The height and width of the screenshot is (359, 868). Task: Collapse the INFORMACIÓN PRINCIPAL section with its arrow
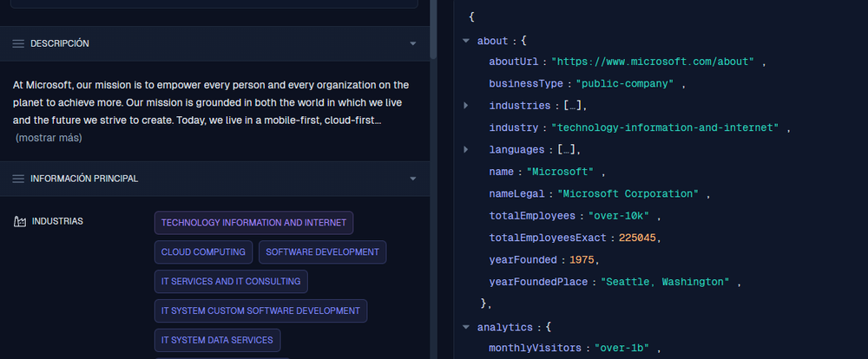click(x=412, y=179)
